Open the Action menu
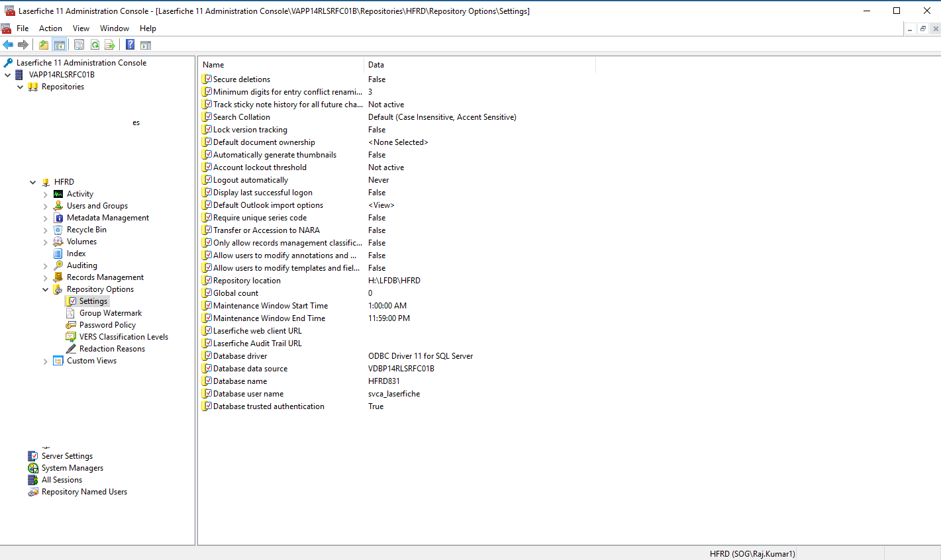This screenshot has height=560, width=941. 50,28
